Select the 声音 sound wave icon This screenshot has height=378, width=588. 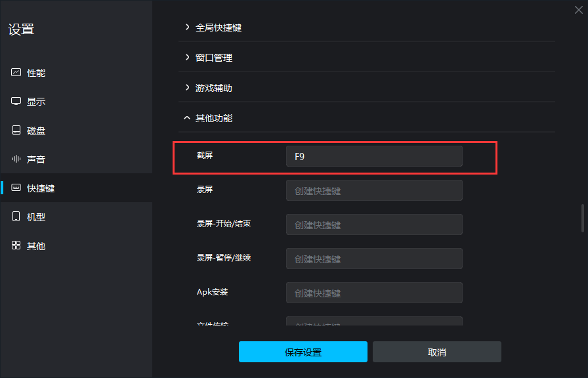click(16, 159)
